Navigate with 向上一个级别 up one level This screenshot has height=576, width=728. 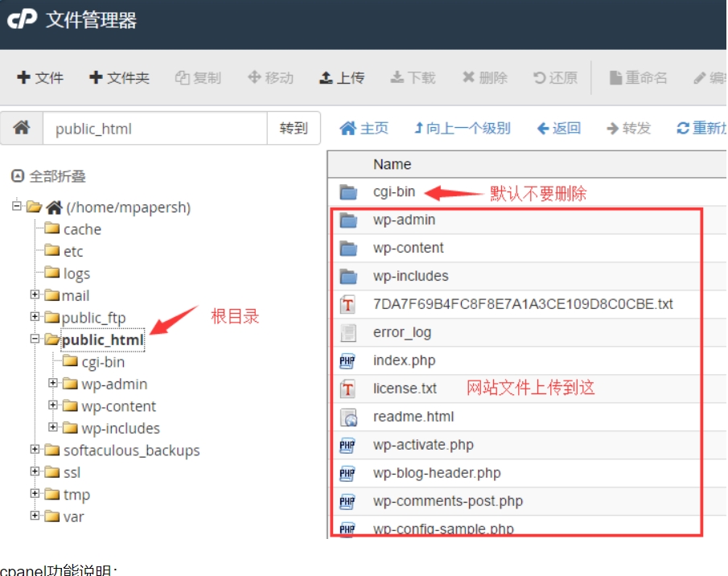coord(463,128)
